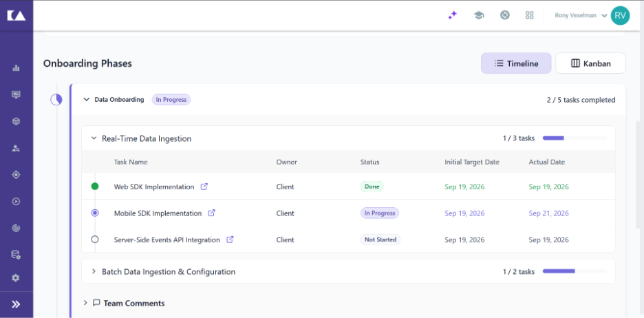Toggle the Server-Side Events API status circle
The height and width of the screenshot is (318, 644).
pyautogui.click(x=95, y=239)
